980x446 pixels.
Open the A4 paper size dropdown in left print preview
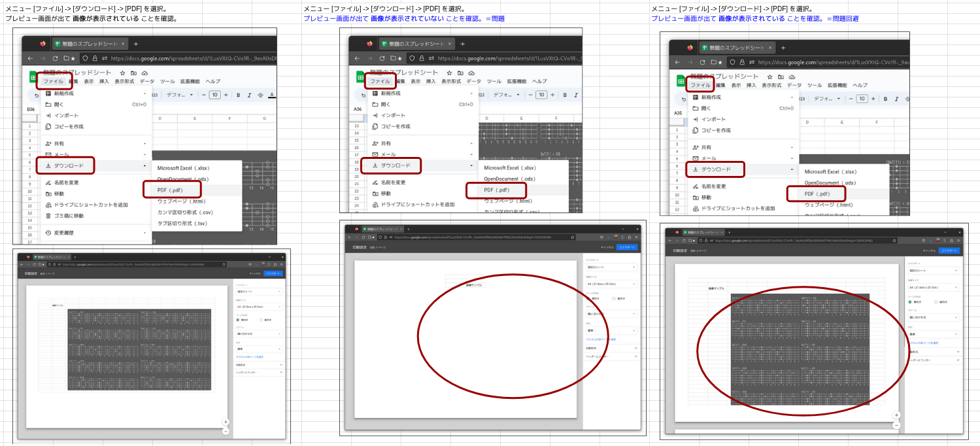259,306
